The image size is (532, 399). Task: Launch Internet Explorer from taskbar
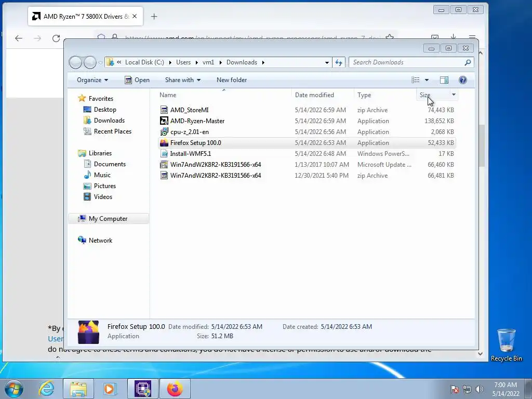click(46, 389)
